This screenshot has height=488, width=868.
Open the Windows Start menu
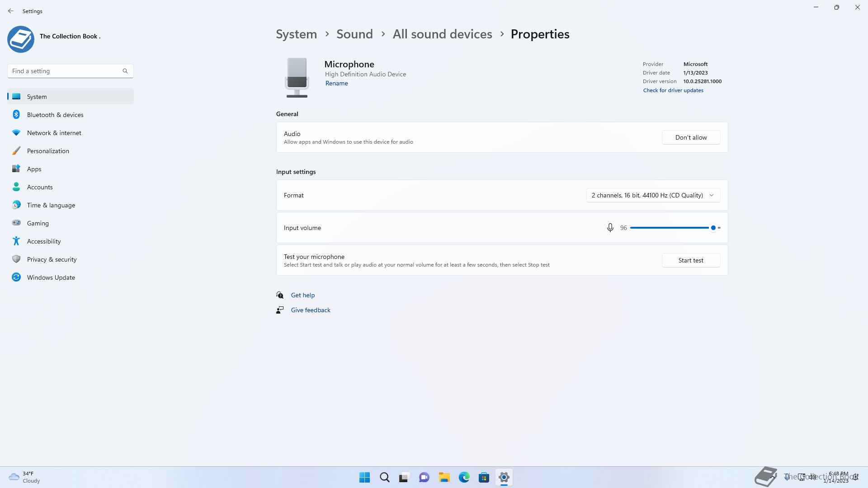(x=364, y=477)
